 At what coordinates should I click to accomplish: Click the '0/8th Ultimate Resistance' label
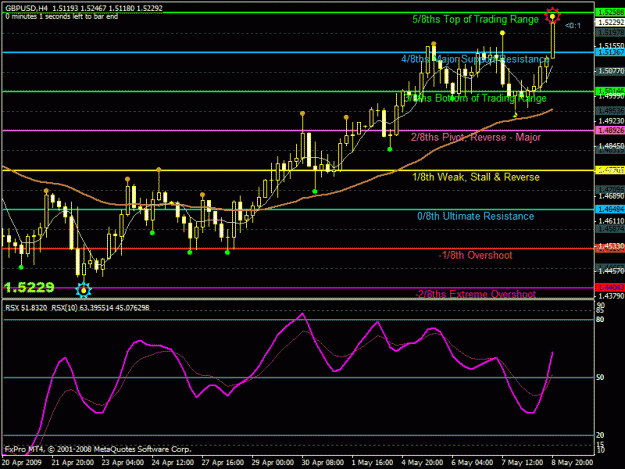[476, 216]
